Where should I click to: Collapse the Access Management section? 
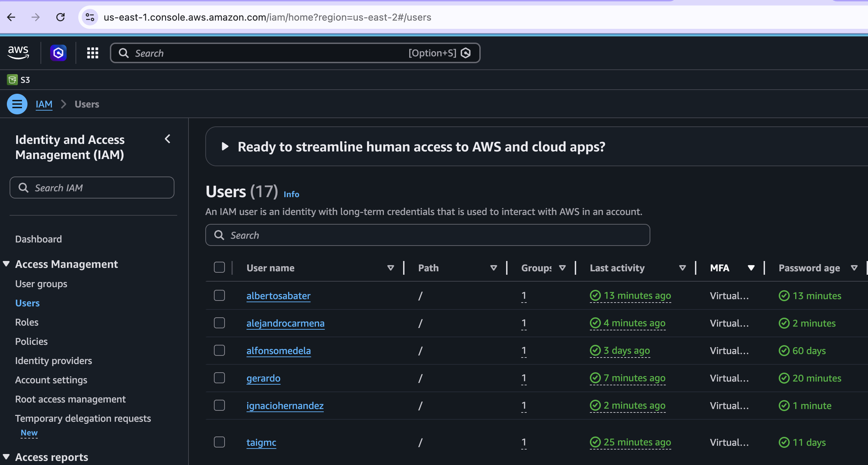(x=6, y=263)
